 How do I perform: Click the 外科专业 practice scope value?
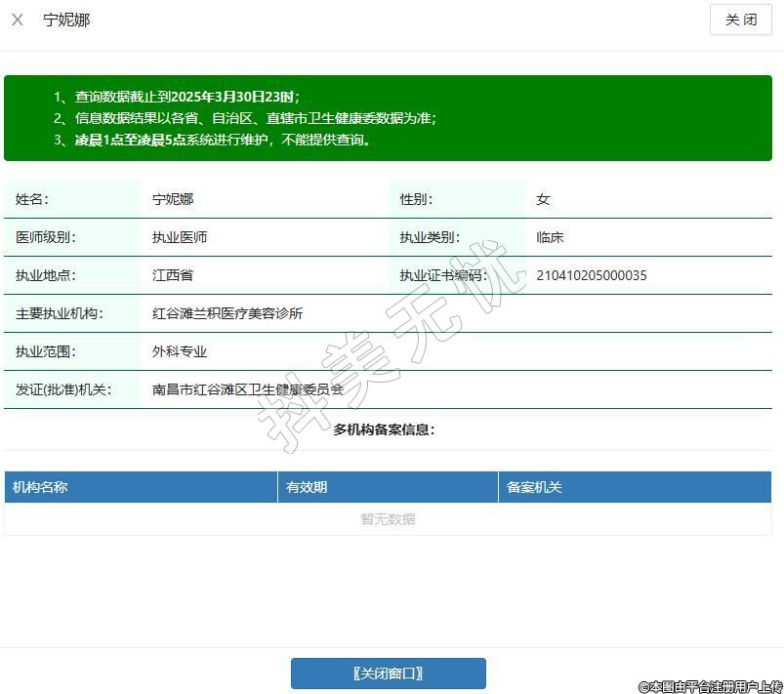(180, 351)
